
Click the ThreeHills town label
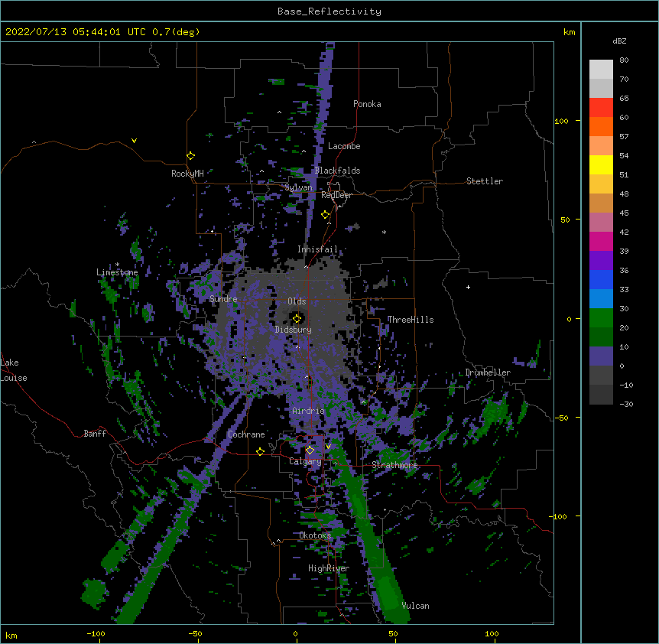click(411, 320)
